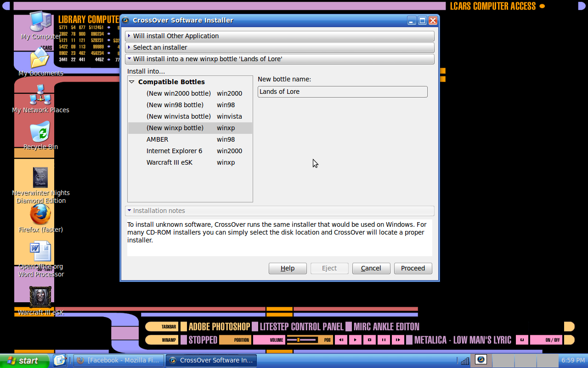Close the CrossOver Software Installer window
Image resolution: width=588 pixels, height=368 pixels.
pyautogui.click(x=433, y=21)
